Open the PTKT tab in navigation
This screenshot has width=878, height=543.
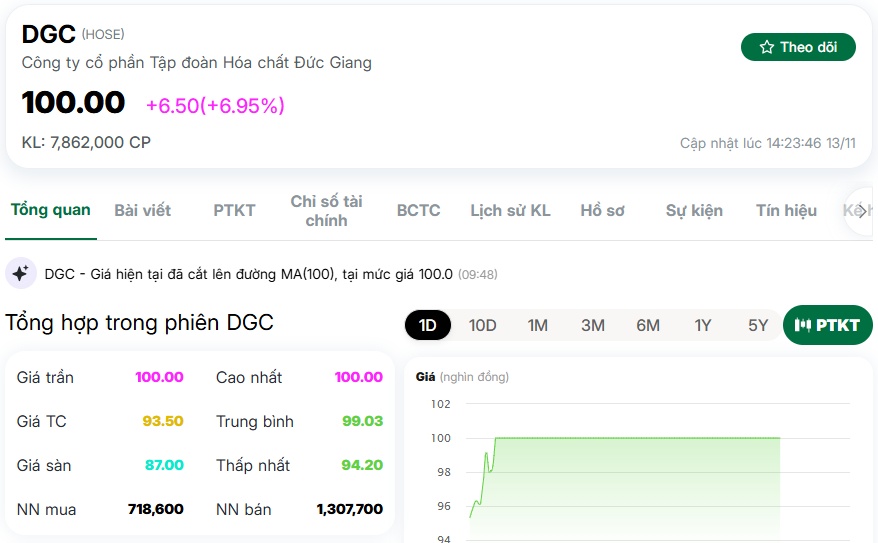point(234,210)
